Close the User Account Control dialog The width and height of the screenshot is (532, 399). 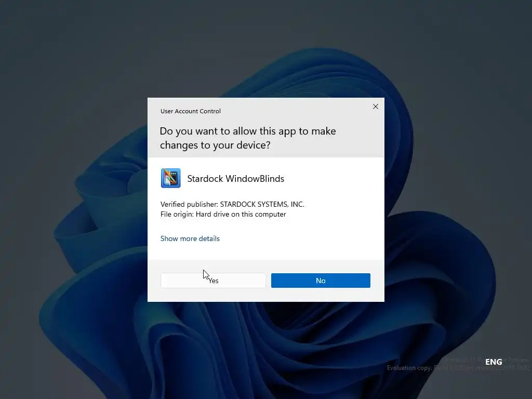[x=375, y=107]
